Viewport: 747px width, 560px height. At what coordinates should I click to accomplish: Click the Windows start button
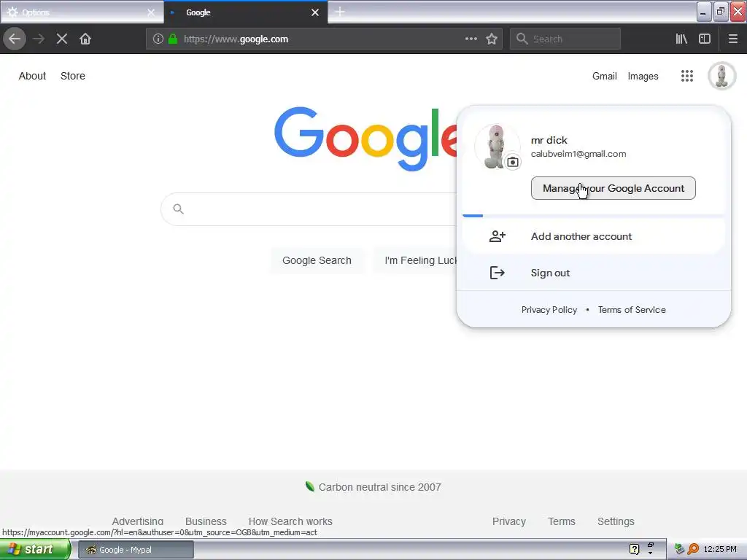(35, 549)
